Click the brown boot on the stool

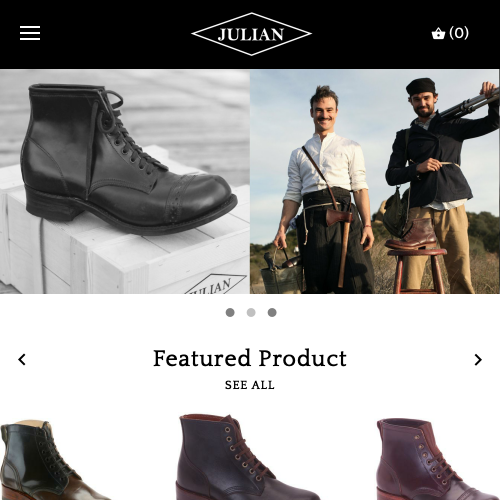pos(412,234)
